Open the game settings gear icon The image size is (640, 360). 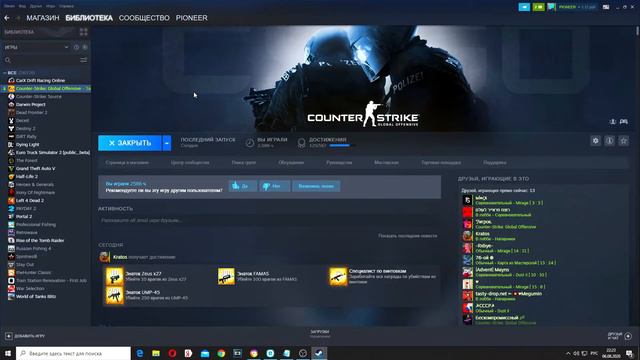pyautogui.click(x=596, y=141)
